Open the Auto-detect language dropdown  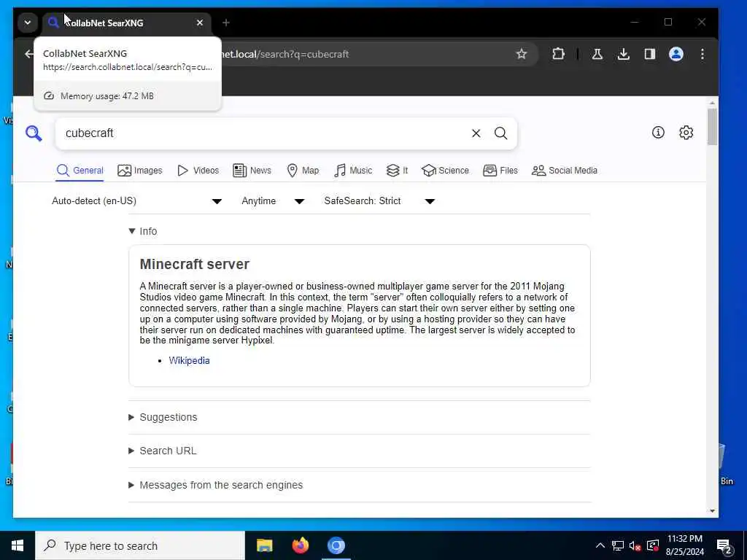point(136,201)
